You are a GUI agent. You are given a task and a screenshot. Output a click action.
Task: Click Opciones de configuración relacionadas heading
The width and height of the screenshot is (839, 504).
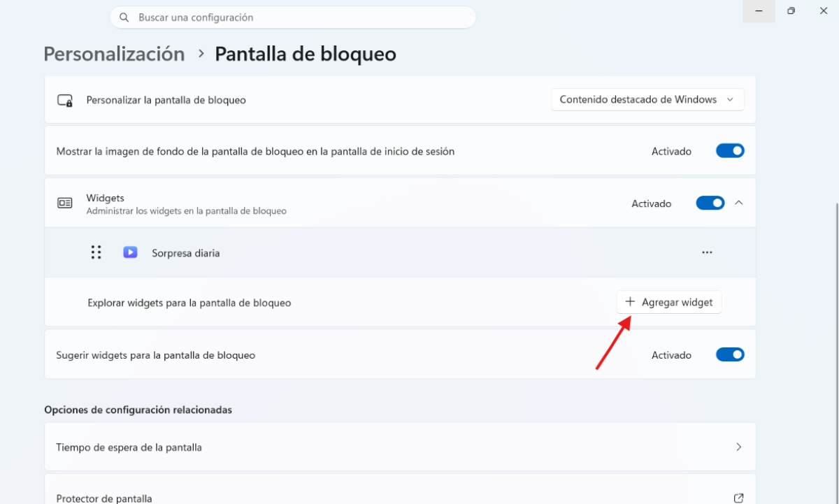click(138, 410)
